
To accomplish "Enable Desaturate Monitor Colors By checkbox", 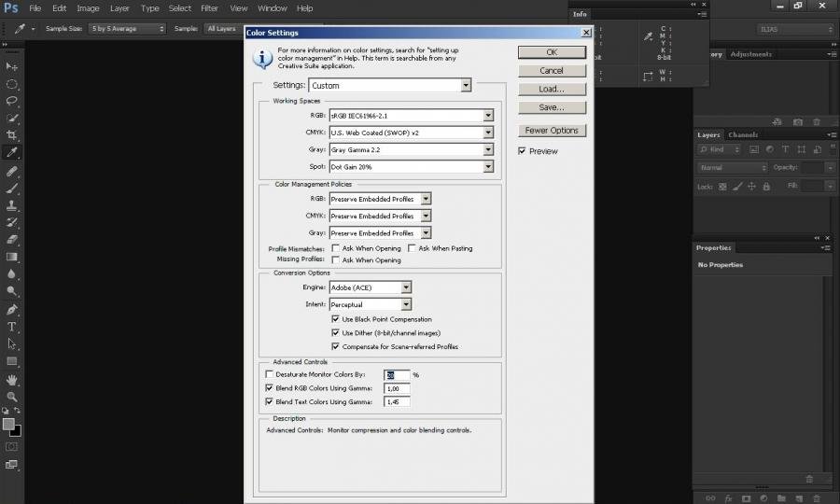I will click(x=270, y=374).
